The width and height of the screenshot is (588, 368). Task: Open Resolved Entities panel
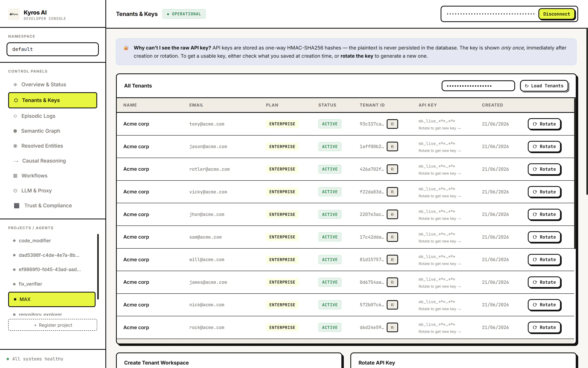pyautogui.click(x=53, y=146)
